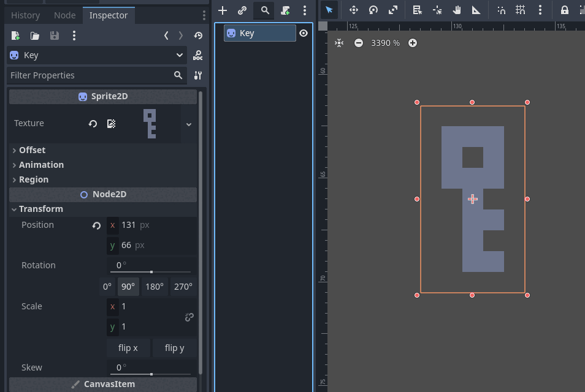Viewport: 585px width, 392px height.
Task: Zoom in with the plus button
Action: tap(412, 43)
